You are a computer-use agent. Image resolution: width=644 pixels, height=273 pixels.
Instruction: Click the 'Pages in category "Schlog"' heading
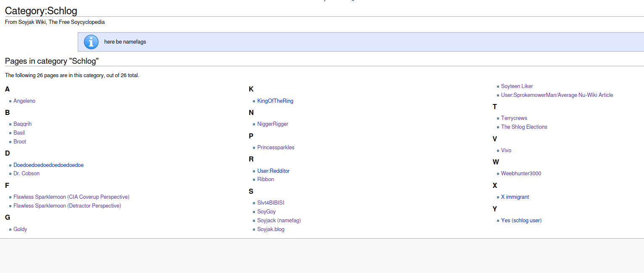pos(52,61)
